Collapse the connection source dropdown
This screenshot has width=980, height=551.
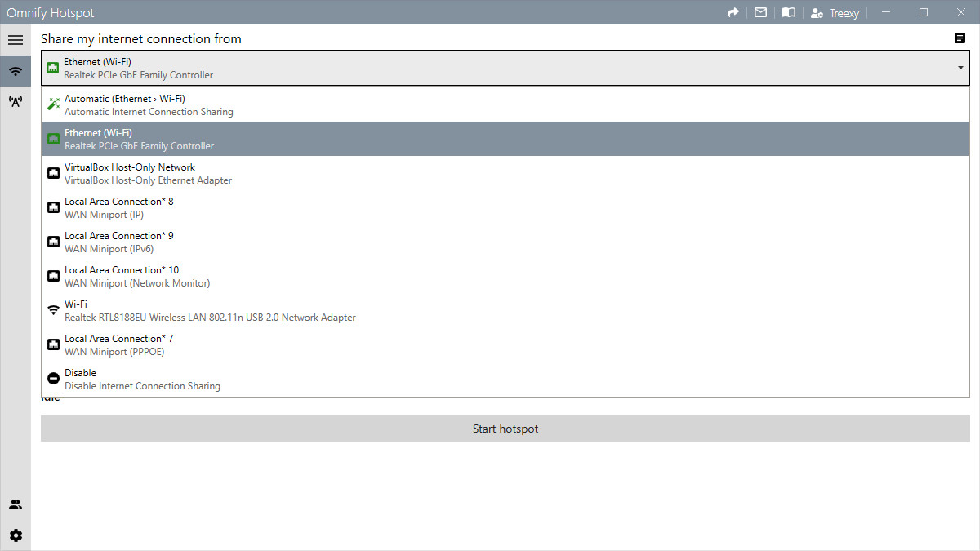click(959, 68)
